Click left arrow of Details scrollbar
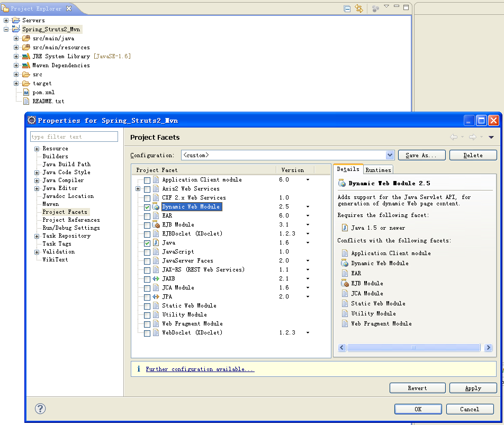The image size is (504, 425). tap(342, 348)
